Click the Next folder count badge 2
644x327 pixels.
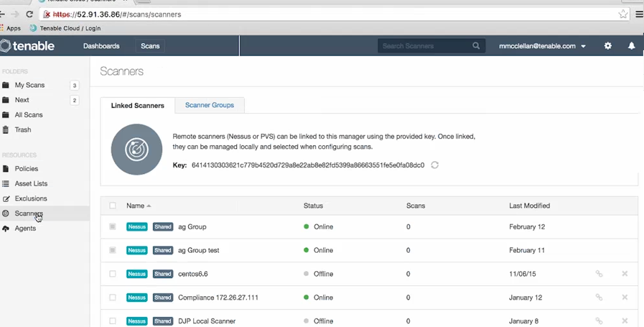point(74,100)
